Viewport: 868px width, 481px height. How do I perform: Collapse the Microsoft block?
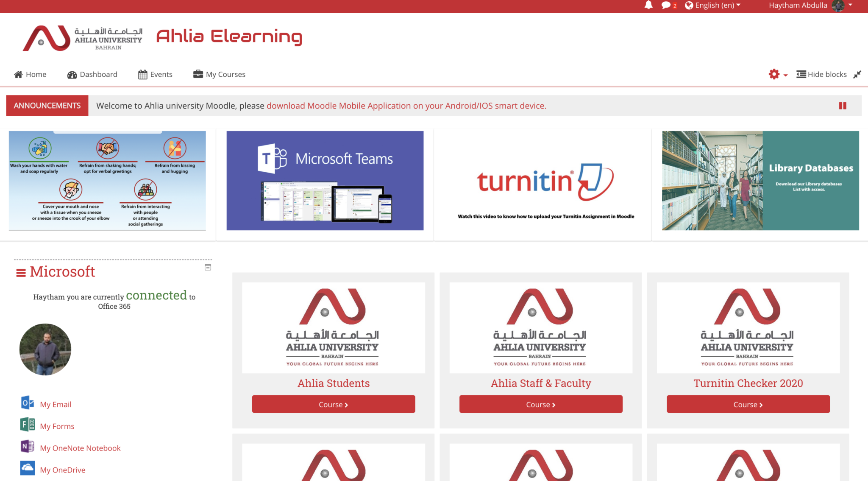coord(208,267)
